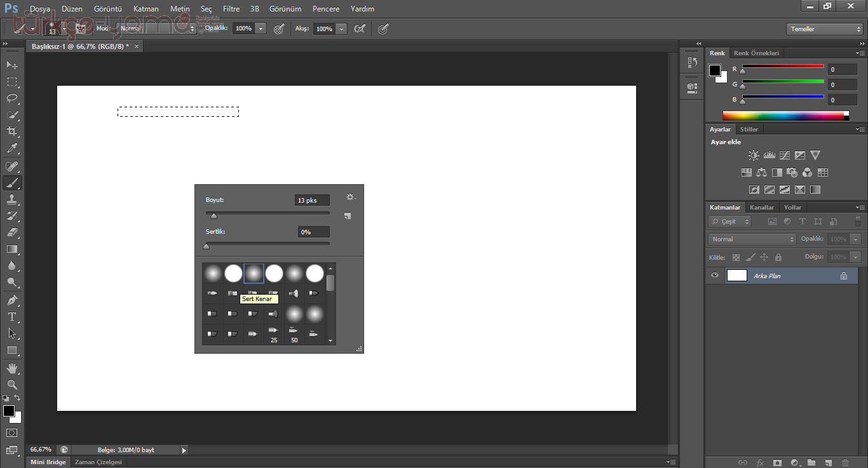Viewport: 868px width, 468px height.
Task: Open the layer blend mode Normal dropdown
Action: click(x=752, y=239)
